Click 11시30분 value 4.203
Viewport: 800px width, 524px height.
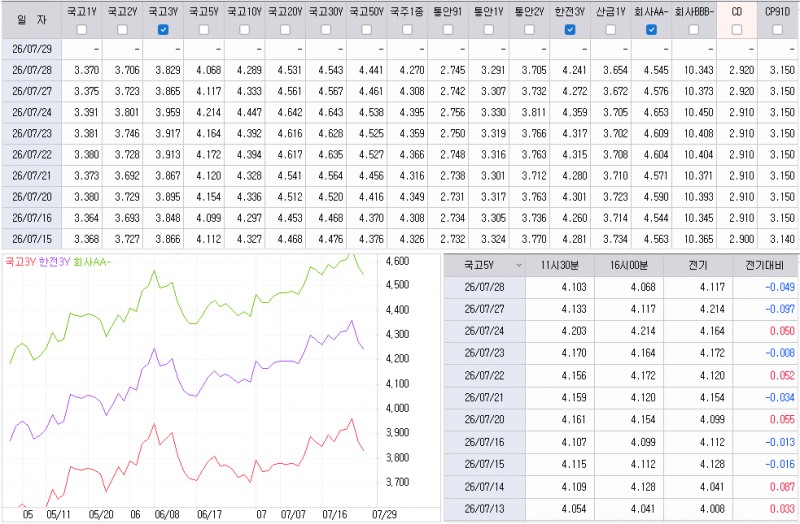574,331
